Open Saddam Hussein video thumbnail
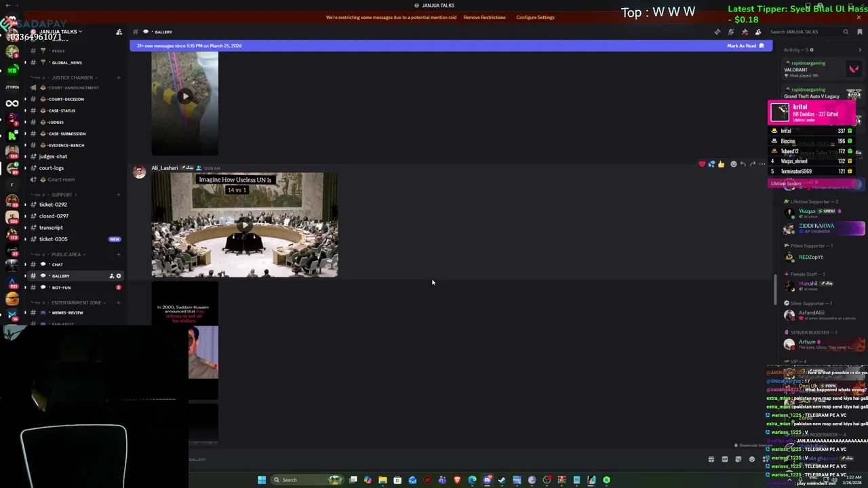Viewport: 868px width, 488px height. pos(184,341)
